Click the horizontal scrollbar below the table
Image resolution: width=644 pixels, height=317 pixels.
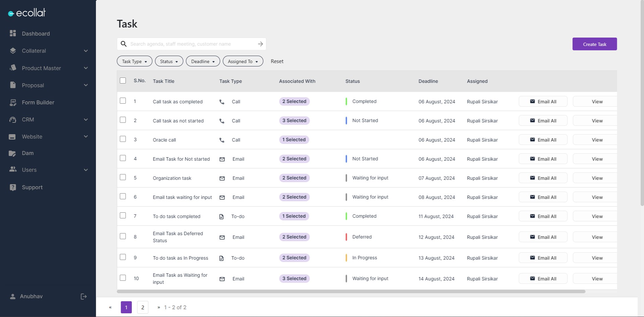click(x=351, y=292)
